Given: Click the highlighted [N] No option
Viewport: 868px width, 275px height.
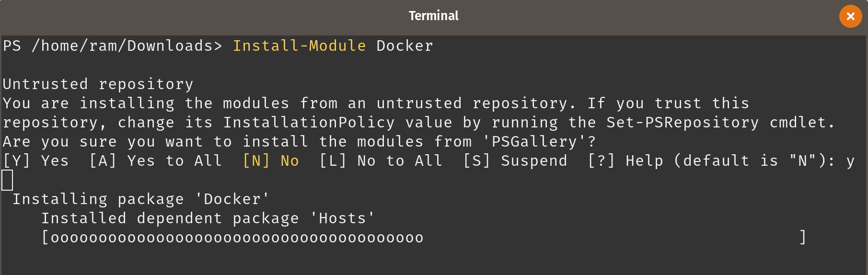Looking at the screenshot, I should click(271, 161).
